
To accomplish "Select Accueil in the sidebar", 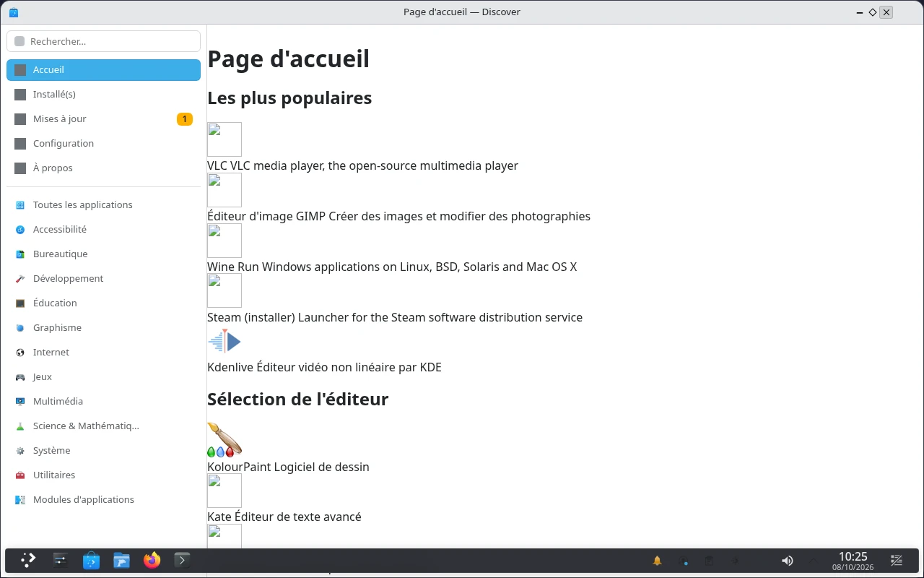I will [103, 70].
